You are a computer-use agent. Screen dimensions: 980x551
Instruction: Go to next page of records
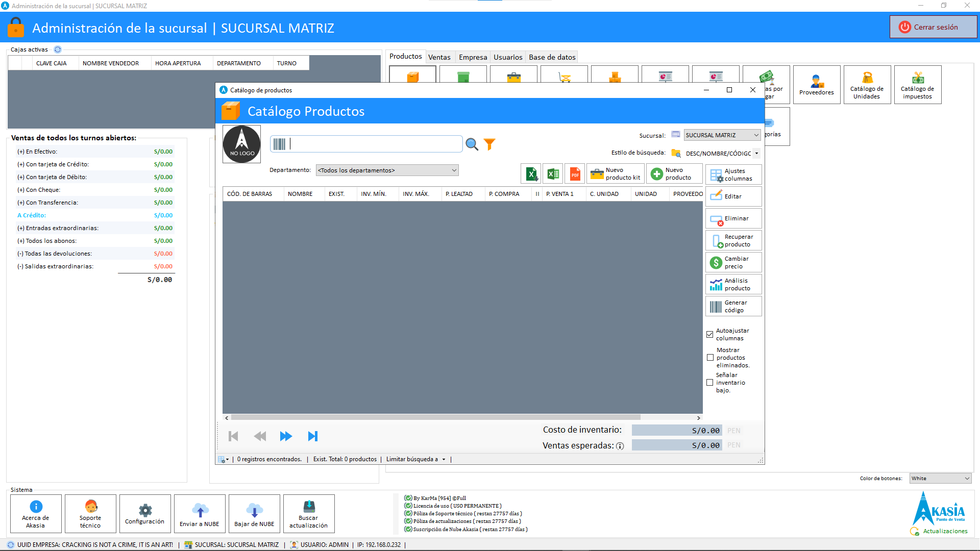286,436
